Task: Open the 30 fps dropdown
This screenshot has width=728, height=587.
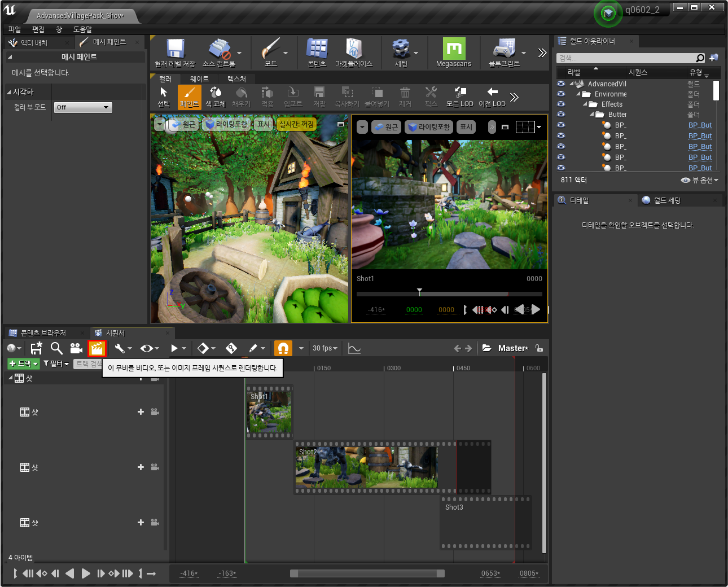Action: (x=325, y=348)
